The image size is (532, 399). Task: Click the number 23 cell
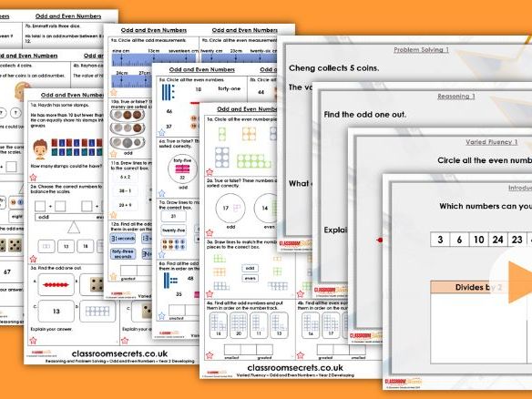[x=517, y=240]
